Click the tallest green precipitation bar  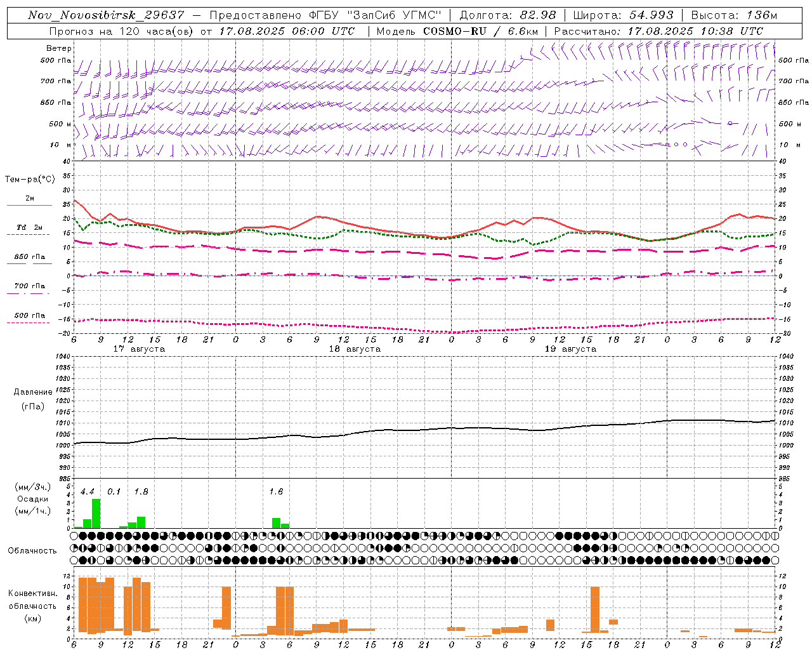point(96,514)
